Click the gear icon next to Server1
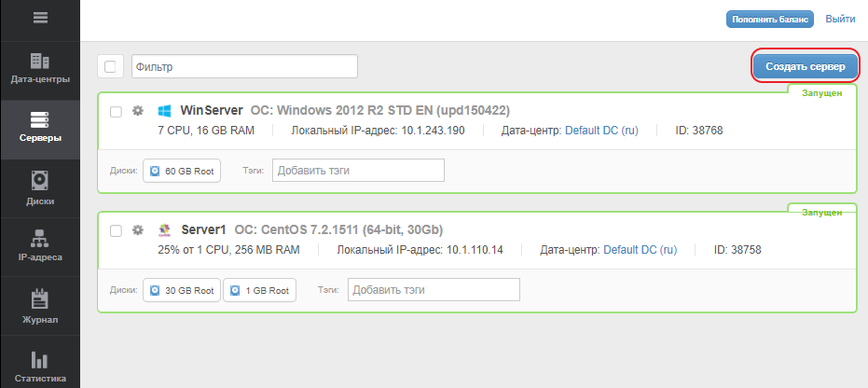The image size is (868, 388). tap(137, 230)
